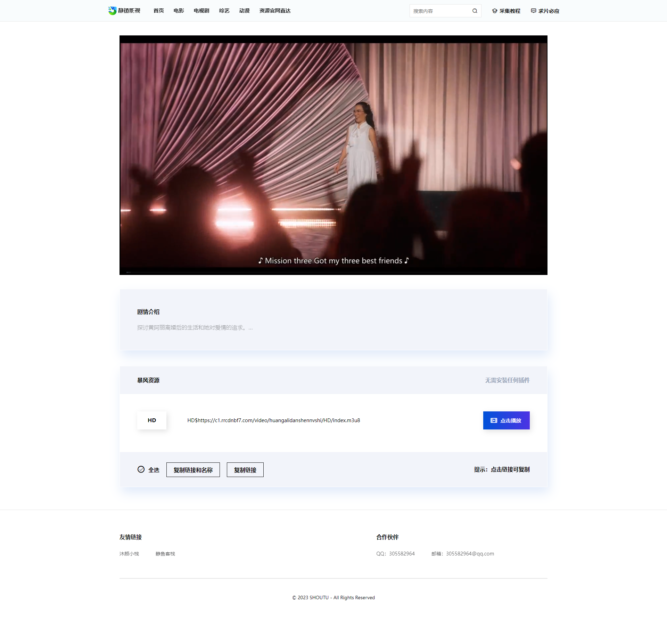Image resolution: width=667 pixels, height=644 pixels.
Task: Click the m3u8 video URL to copy
Action: (273, 420)
